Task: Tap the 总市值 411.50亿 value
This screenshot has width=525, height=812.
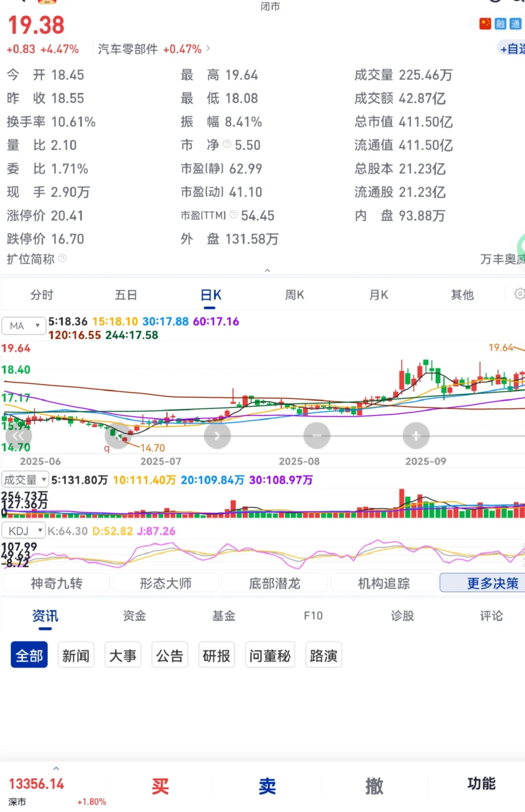Action: pos(426,121)
